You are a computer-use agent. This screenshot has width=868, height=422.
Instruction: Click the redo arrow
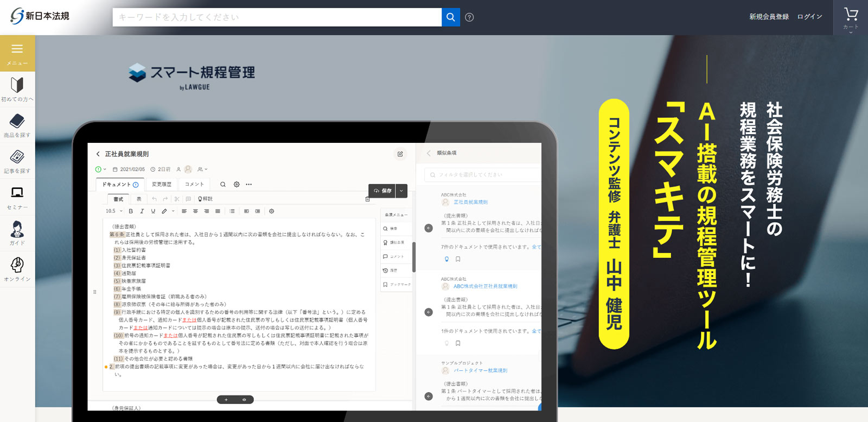tap(165, 199)
